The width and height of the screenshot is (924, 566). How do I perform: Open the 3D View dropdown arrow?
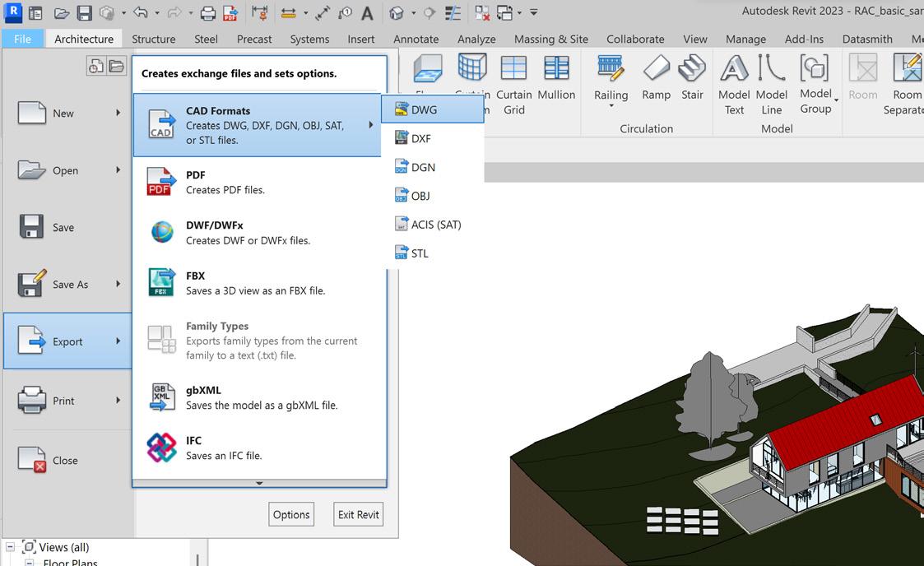tap(413, 12)
